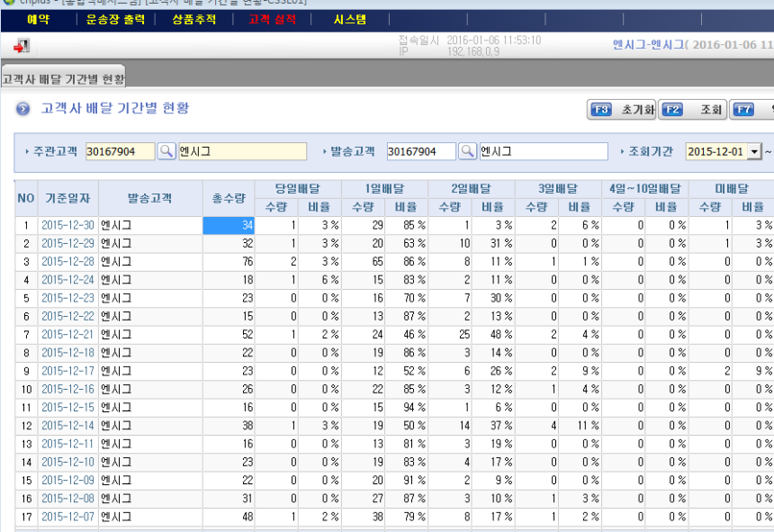Click the red exit door icon
774x532 pixels.
point(22,46)
